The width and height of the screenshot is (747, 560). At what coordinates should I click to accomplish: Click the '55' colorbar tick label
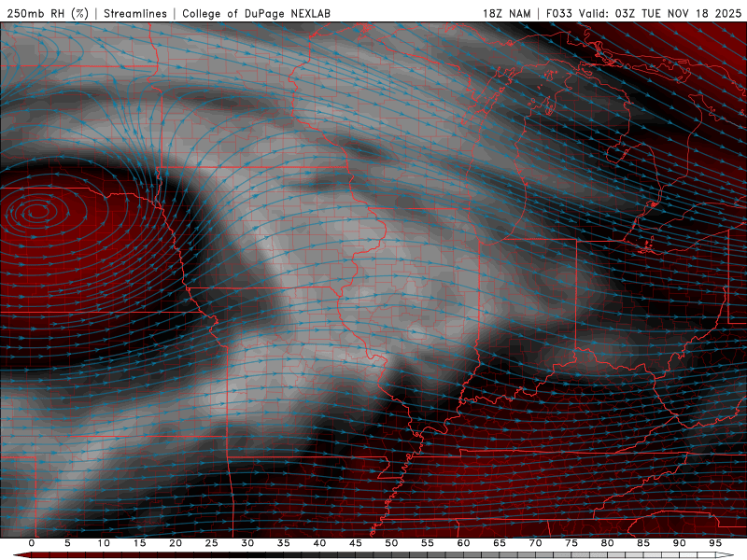[428, 543]
